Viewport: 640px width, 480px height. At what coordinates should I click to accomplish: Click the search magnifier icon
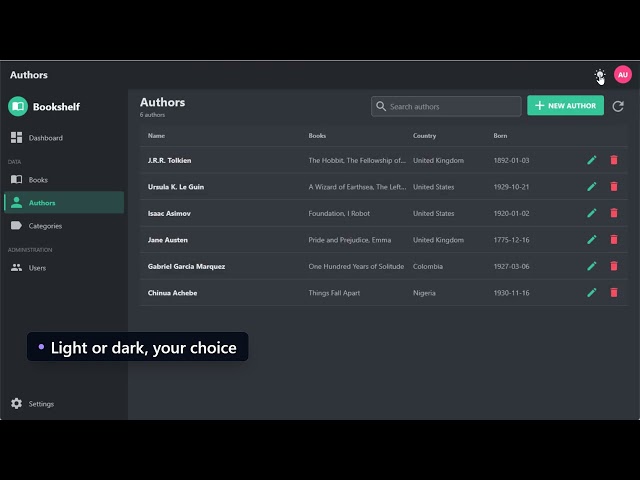click(381, 106)
